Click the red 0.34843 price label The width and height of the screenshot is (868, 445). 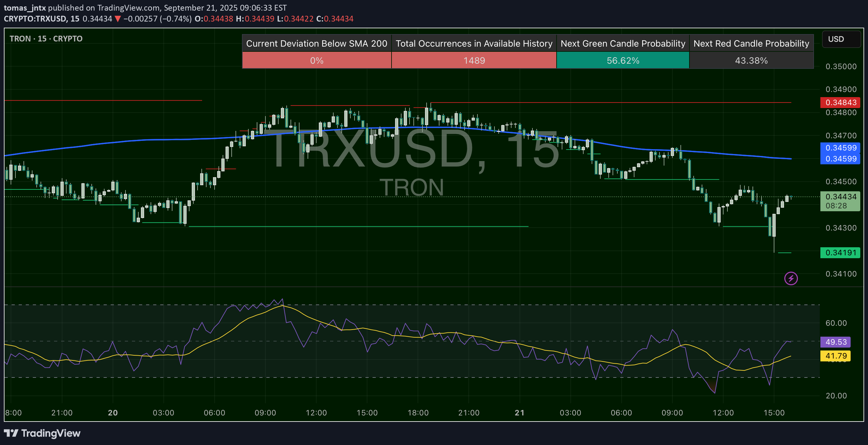(840, 102)
